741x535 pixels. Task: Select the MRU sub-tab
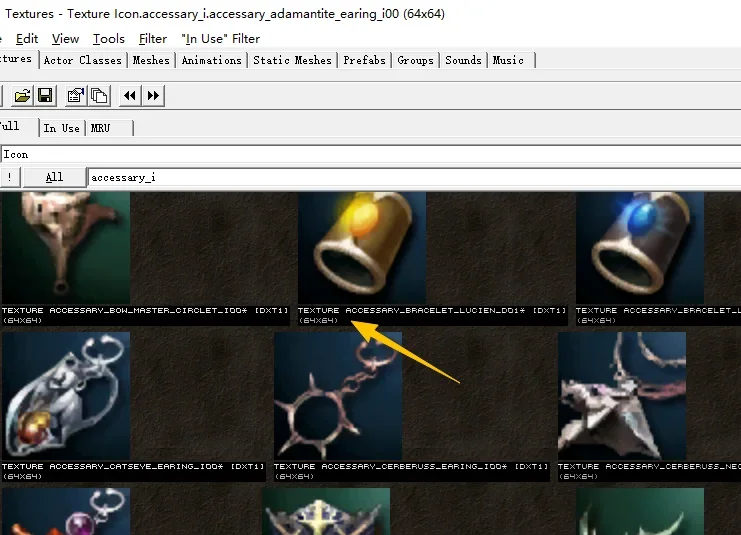pyautogui.click(x=110, y=128)
